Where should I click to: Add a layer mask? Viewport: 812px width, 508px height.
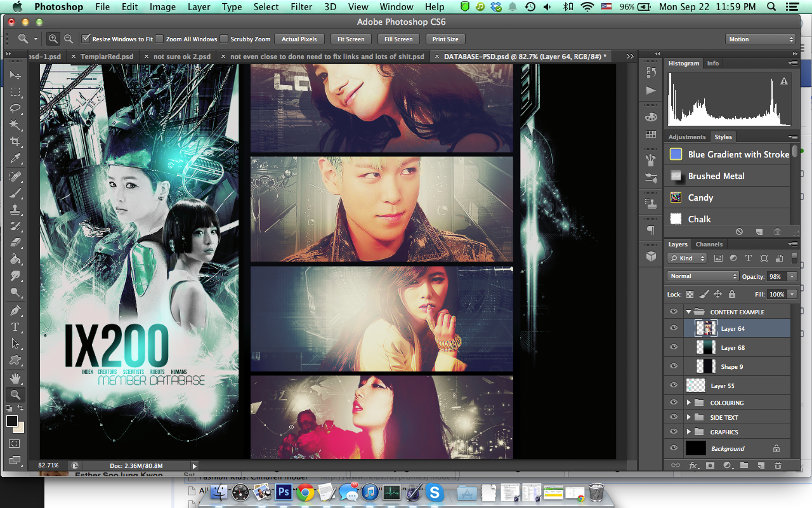click(710, 465)
